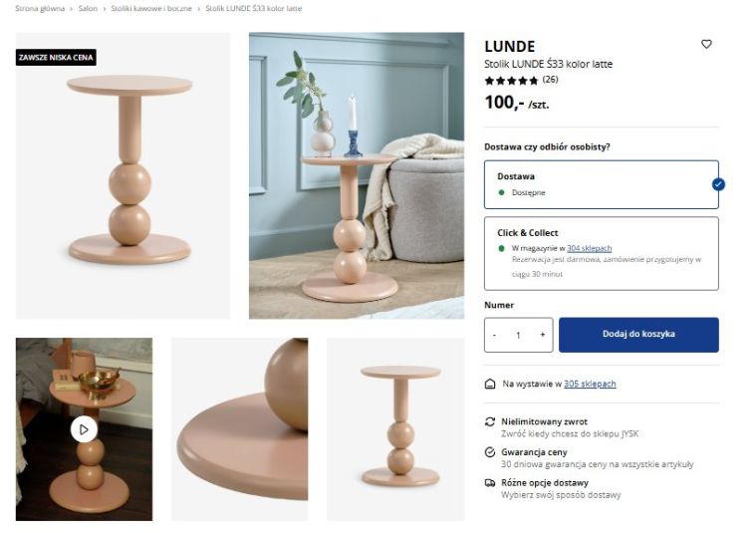The height and width of the screenshot is (533, 756).
Task: Click the delivery truck icon
Action: [490, 483]
